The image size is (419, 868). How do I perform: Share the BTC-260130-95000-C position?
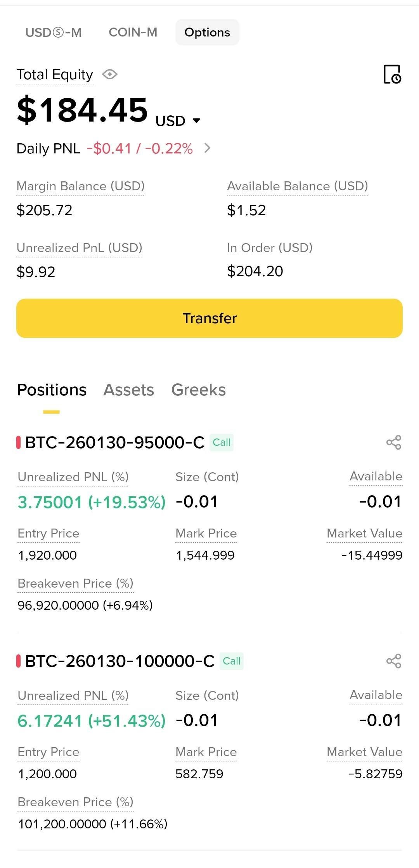(394, 442)
